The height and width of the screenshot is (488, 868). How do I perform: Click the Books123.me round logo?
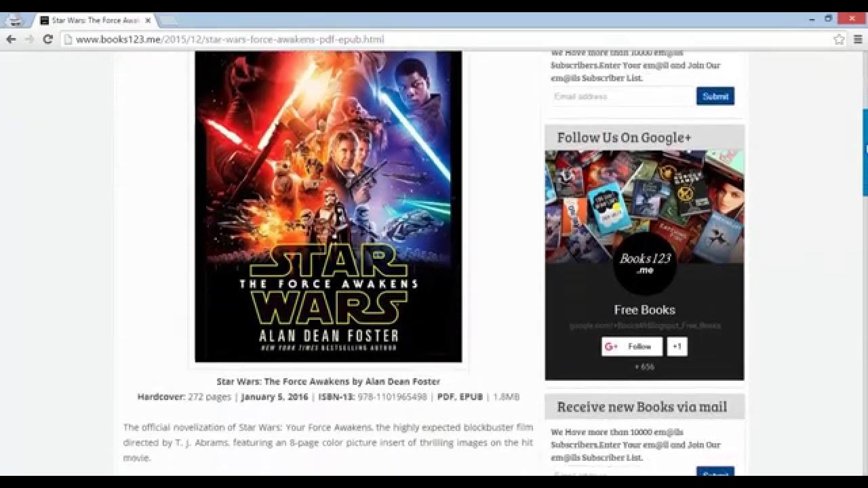click(644, 263)
